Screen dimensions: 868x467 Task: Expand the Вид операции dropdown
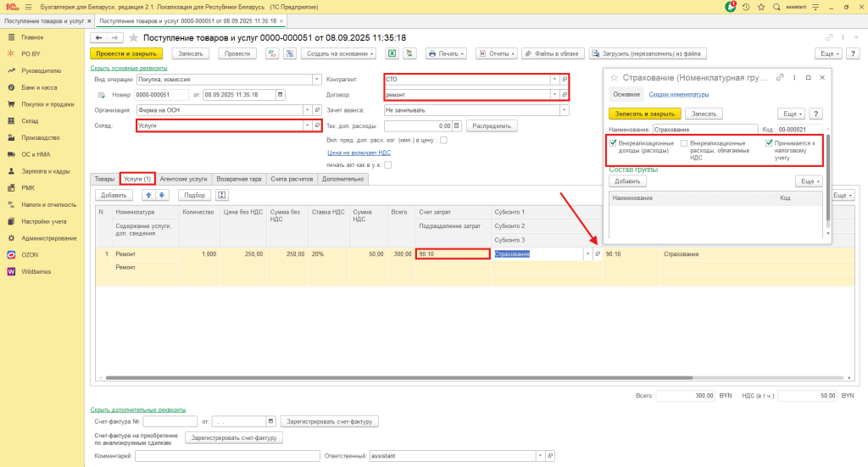[x=317, y=79]
